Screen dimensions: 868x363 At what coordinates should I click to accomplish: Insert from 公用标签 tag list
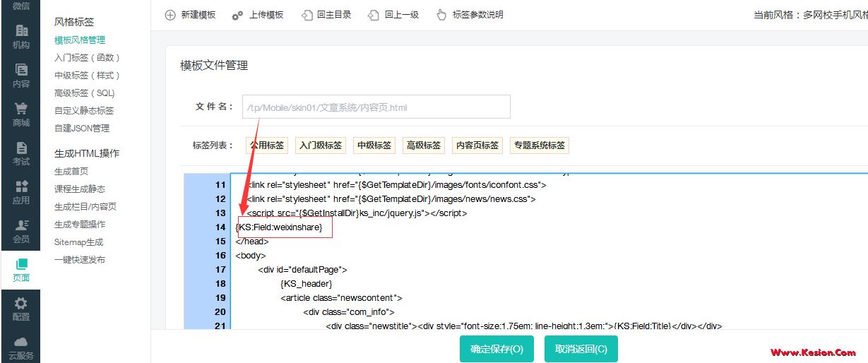266,145
